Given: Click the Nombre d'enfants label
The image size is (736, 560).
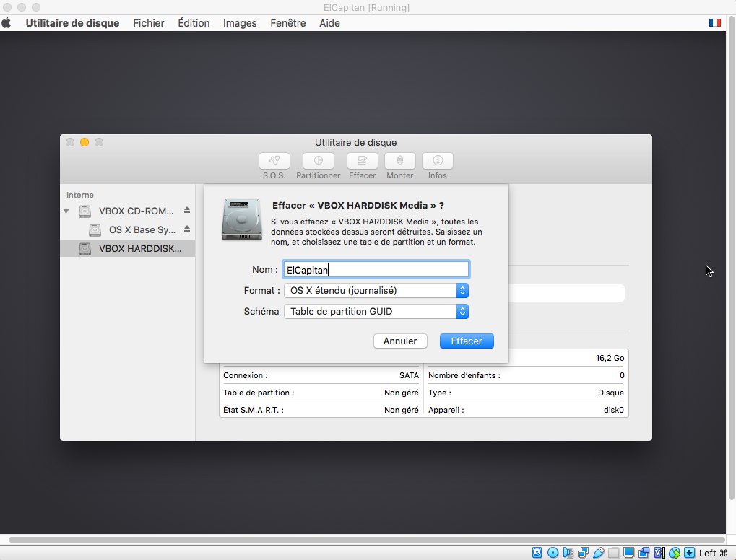Looking at the screenshot, I should (x=464, y=375).
